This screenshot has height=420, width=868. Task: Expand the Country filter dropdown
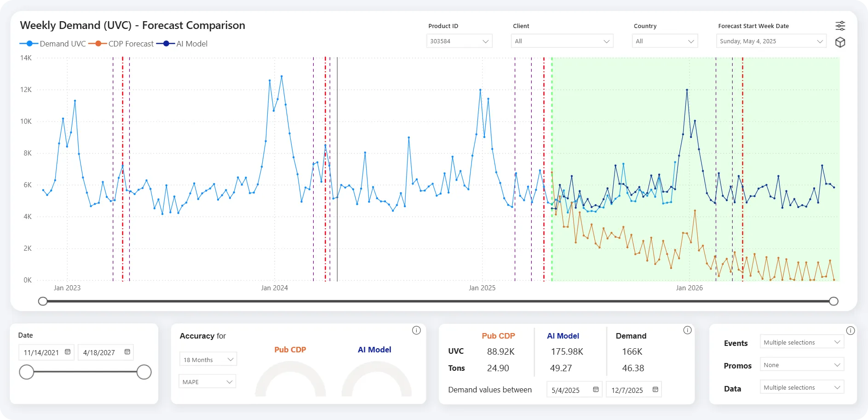pyautogui.click(x=665, y=41)
